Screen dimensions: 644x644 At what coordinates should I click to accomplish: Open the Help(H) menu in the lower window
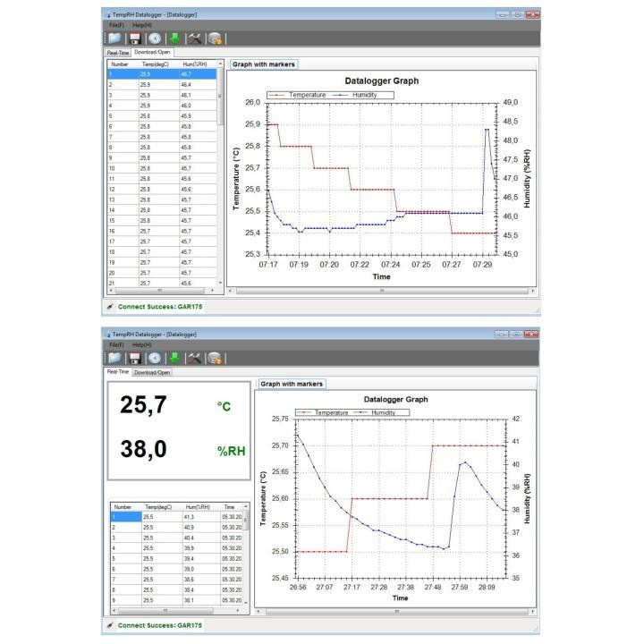141,344
